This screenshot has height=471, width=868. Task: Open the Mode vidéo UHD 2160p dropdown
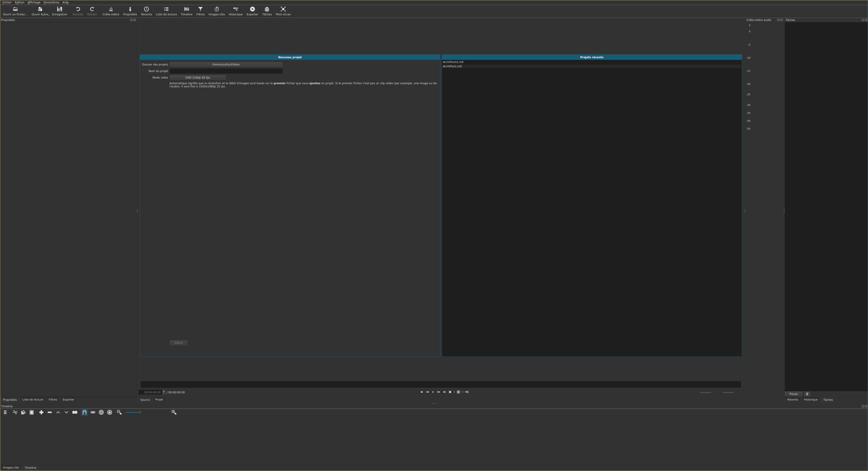(x=198, y=78)
